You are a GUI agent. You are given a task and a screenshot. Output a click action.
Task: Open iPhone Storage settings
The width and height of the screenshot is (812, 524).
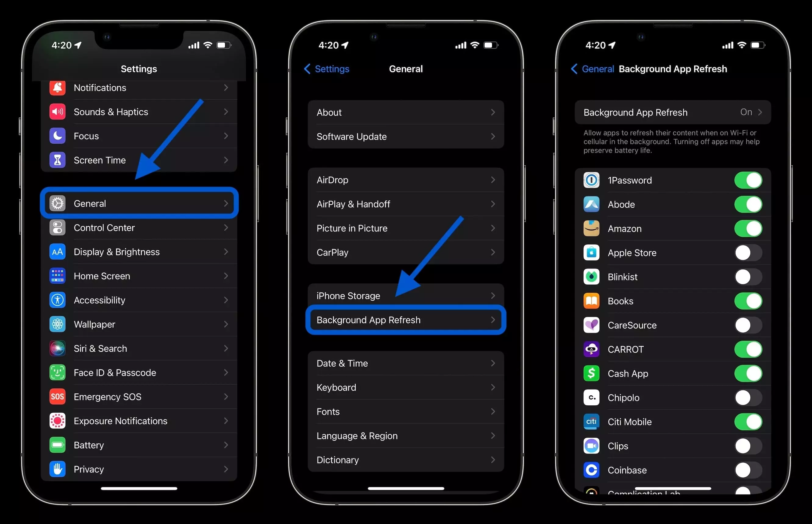point(406,296)
